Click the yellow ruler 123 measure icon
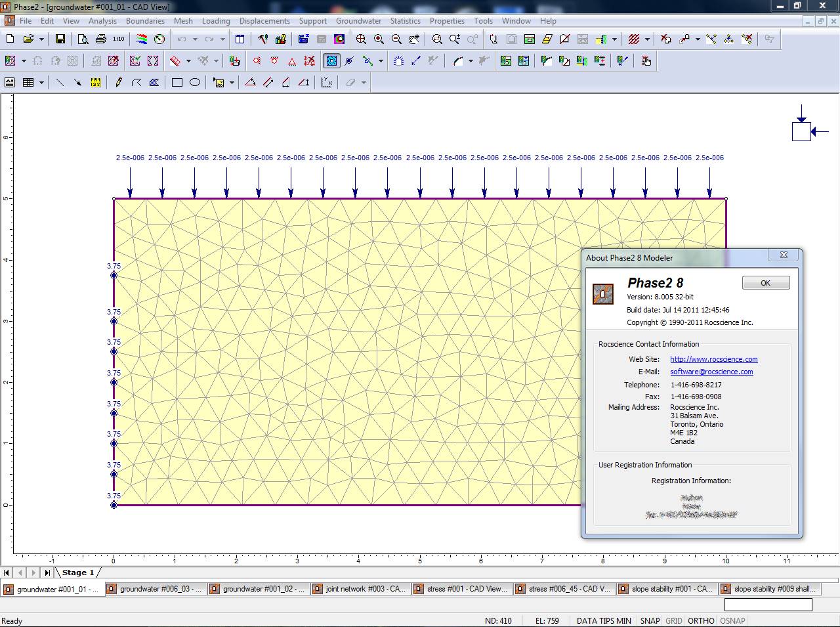The height and width of the screenshot is (627, 840). point(96,83)
